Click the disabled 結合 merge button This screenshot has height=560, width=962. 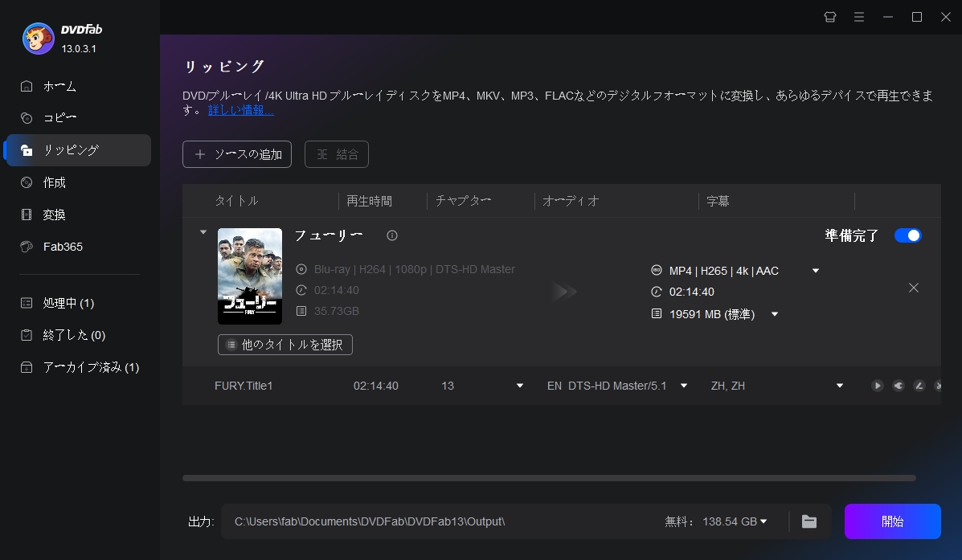click(337, 154)
